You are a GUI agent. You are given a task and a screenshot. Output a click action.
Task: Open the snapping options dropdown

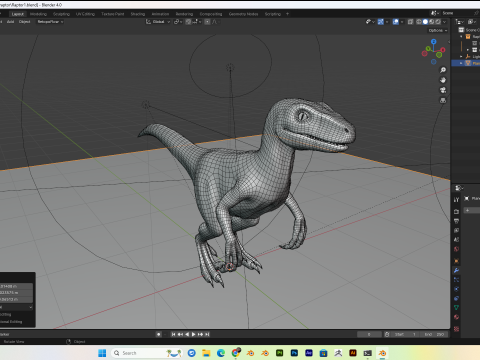197,22
